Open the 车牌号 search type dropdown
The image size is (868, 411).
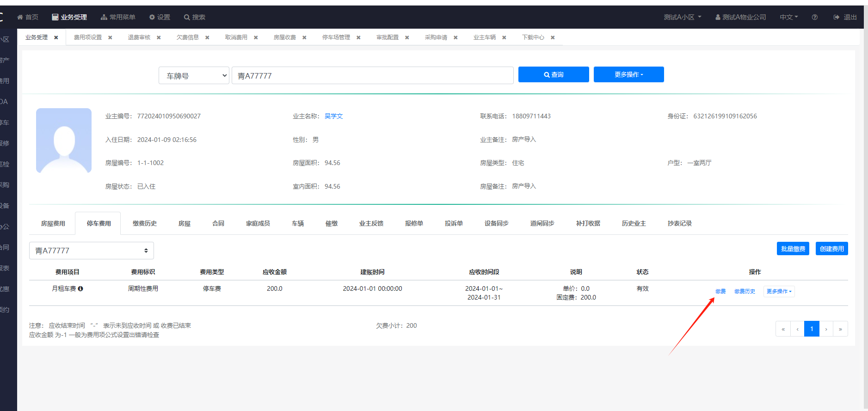pos(194,75)
